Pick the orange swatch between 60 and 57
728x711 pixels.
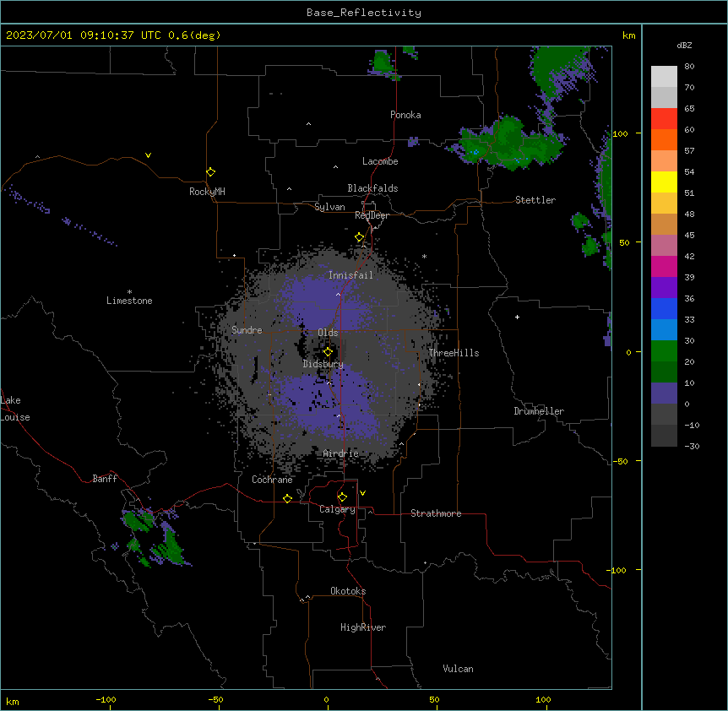664,139
